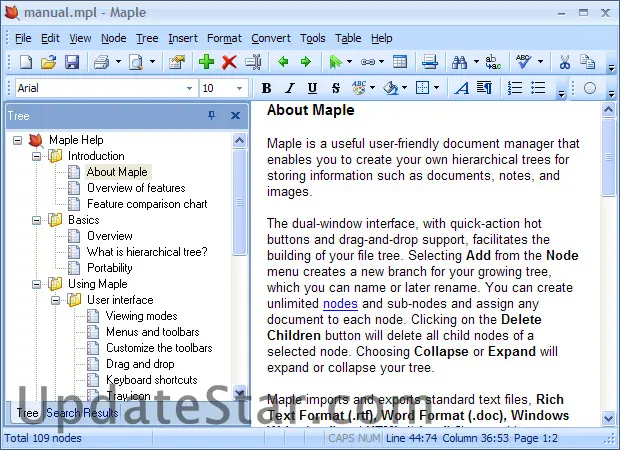Save the document with the floppy disk icon
Viewport: 620px width, 450px height.
click(72, 62)
